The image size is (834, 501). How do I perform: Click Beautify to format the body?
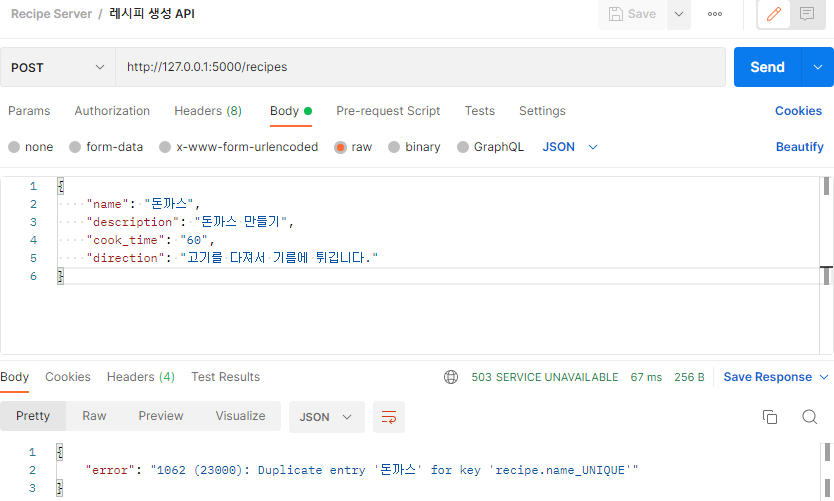[x=799, y=147]
